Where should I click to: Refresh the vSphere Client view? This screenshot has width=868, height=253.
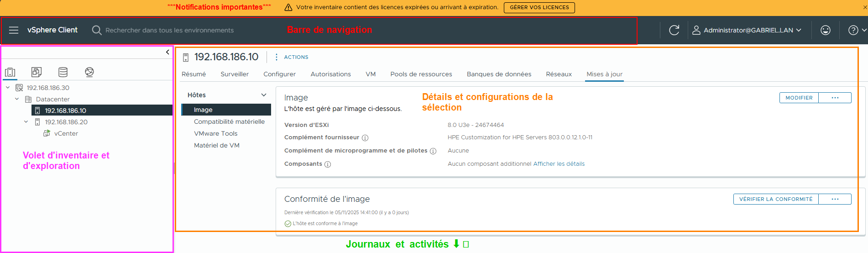click(674, 30)
